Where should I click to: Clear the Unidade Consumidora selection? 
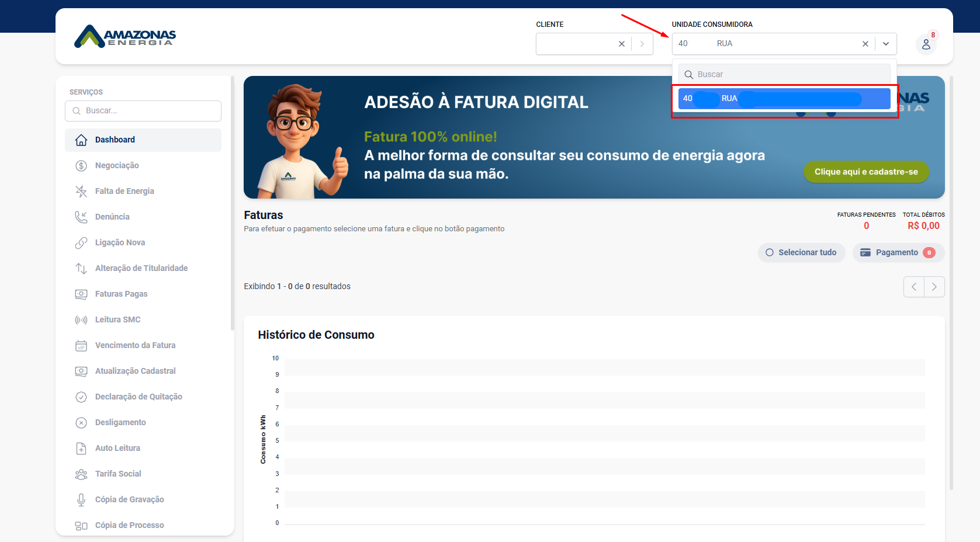865,44
